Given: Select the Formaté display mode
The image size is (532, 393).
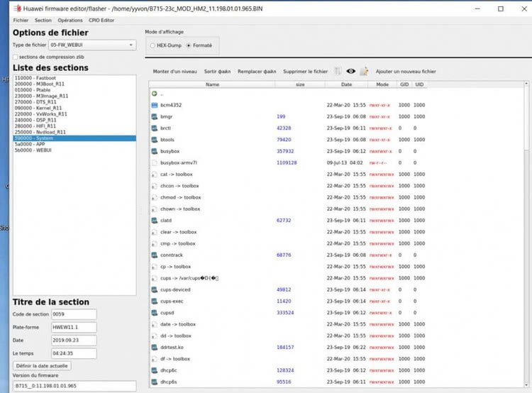Looking at the screenshot, I should click(x=188, y=45).
